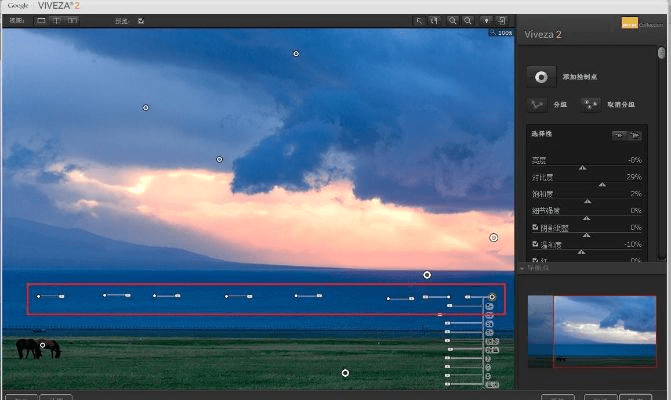
Task: Click the zoom in magnifier icon
Action: coord(452,20)
